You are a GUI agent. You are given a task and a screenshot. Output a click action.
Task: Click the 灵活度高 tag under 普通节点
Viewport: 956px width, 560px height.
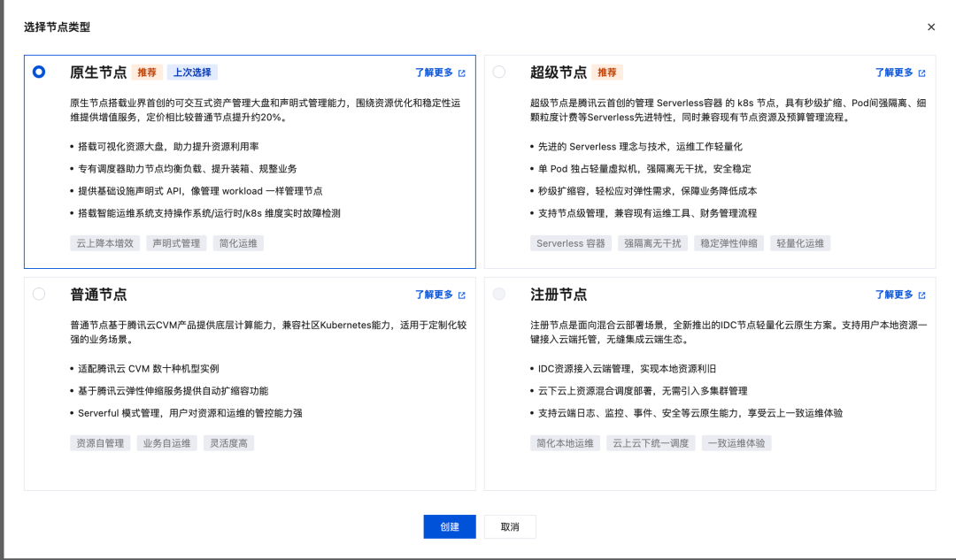pyautogui.click(x=228, y=441)
